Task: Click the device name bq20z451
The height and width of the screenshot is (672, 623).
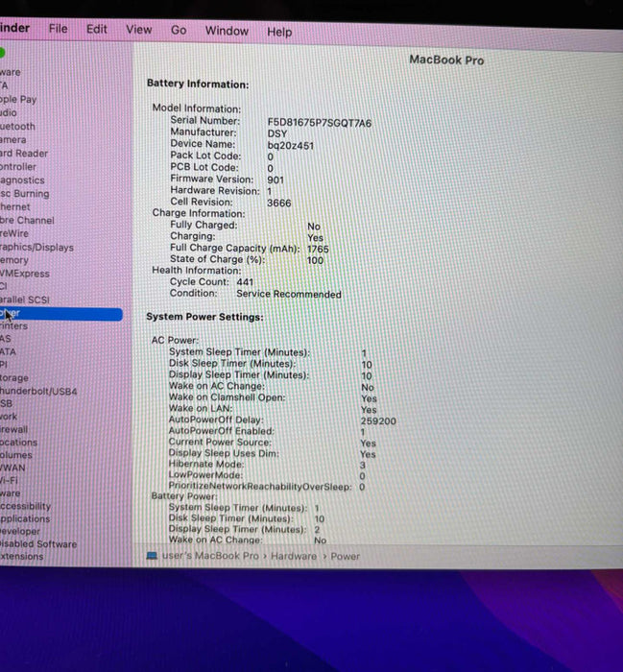Action: pos(291,146)
